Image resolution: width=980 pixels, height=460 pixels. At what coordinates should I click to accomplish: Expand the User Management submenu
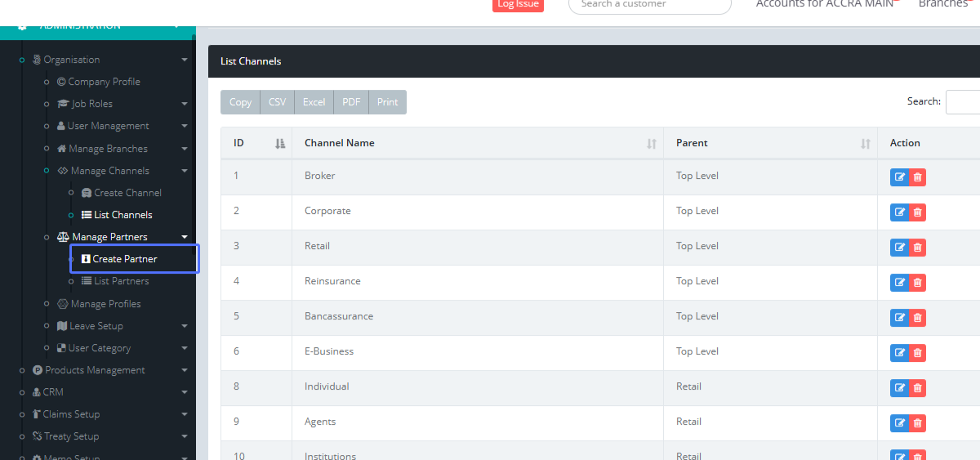[x=108, y=126]
